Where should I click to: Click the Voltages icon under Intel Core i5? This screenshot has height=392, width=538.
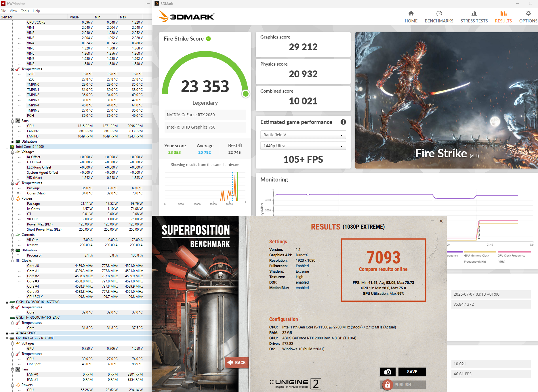click(x=18, y=152)
